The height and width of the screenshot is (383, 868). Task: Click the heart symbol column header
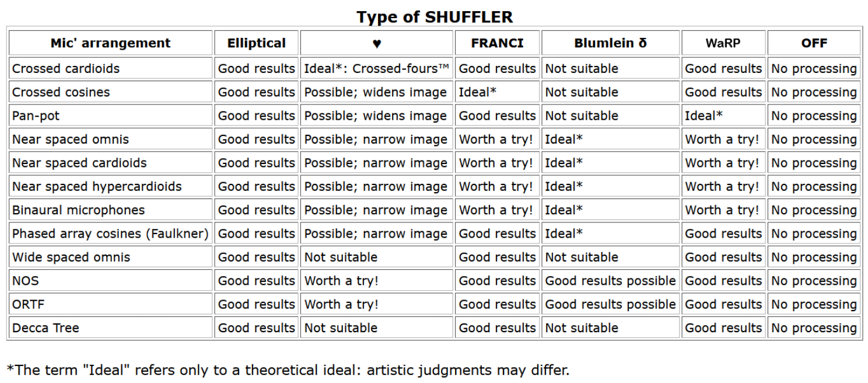[377, 43]
